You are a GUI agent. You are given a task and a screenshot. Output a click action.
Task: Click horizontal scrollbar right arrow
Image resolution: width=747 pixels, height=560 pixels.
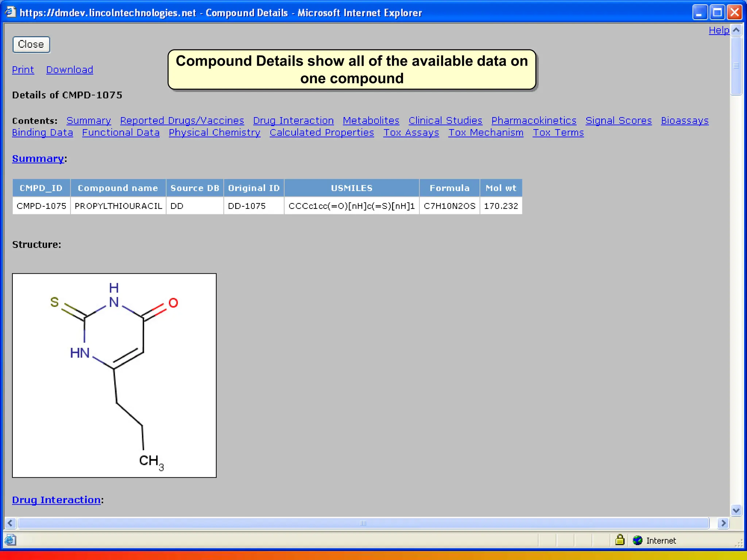click(x=723, y=523)
